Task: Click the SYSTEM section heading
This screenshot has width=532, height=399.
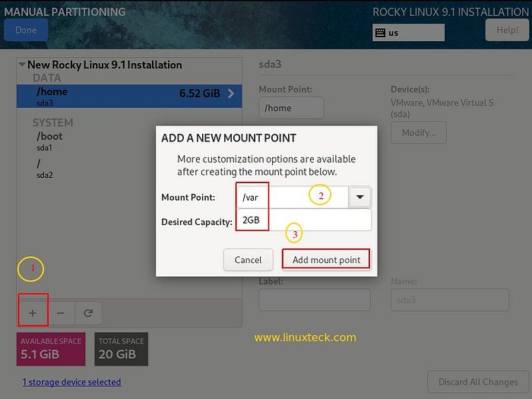Action: (x=53, y=122)
